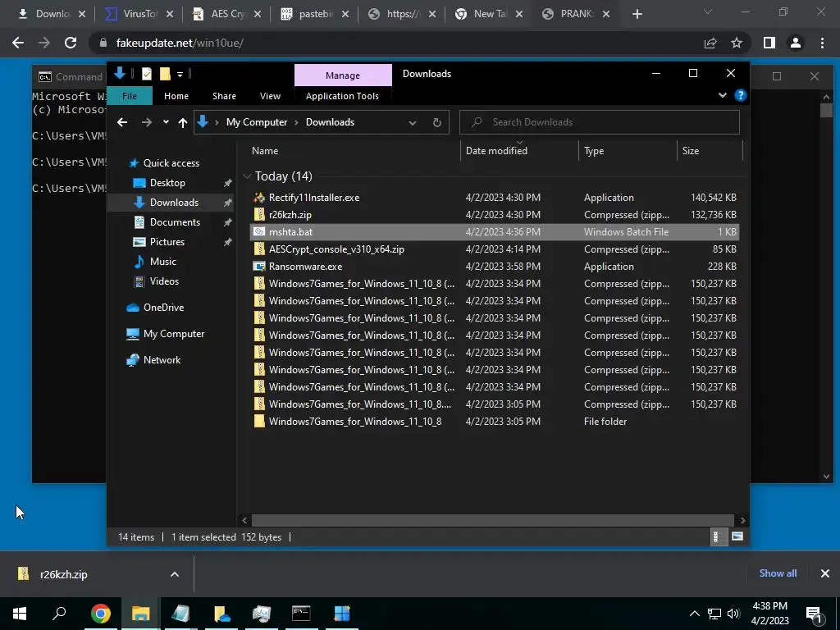Select Music in the navigation pane

pyautogui.click(x=163, y=262)
